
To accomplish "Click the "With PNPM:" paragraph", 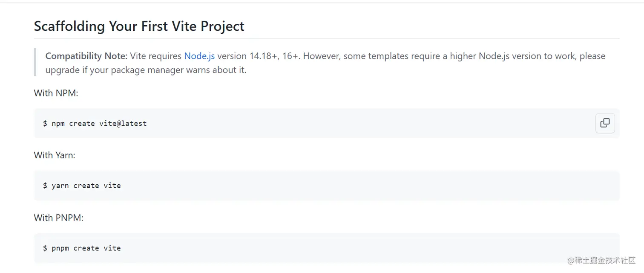I will click(58, 217).
